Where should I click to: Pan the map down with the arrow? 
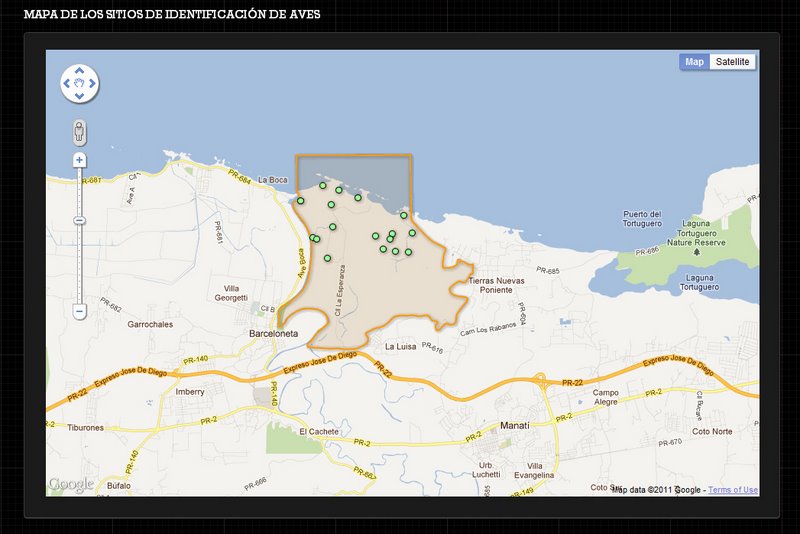[x=80, y=96]
